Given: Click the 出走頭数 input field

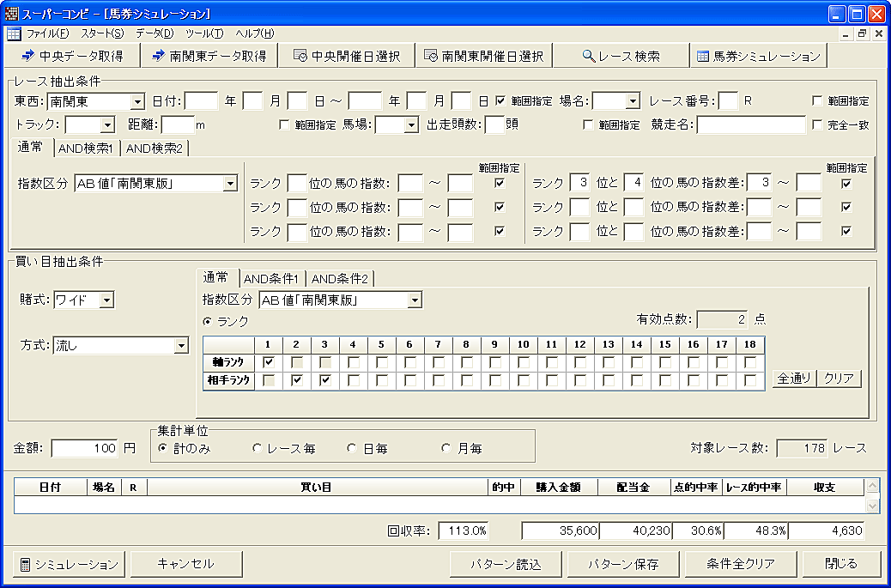Looking at the screenshot, I should (x=495, y=125).
